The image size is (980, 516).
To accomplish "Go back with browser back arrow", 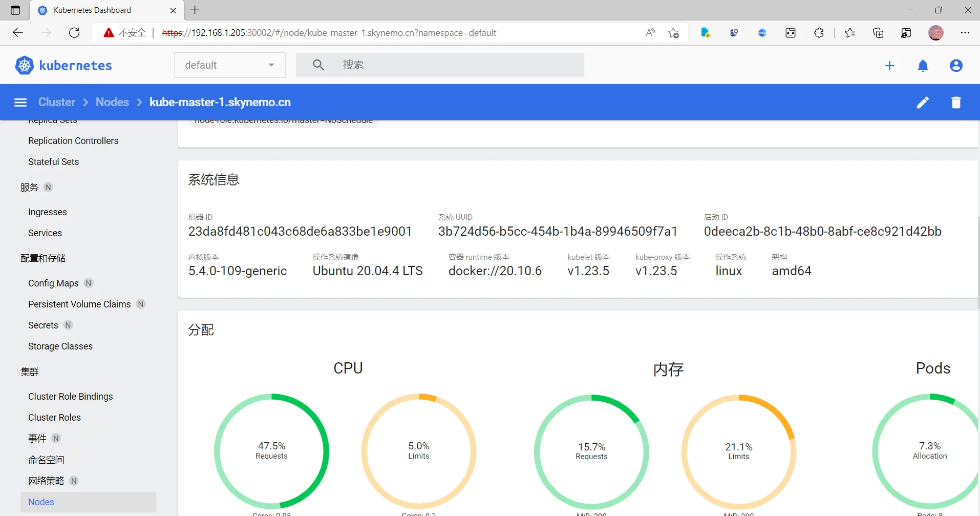I will coord(18,33).
